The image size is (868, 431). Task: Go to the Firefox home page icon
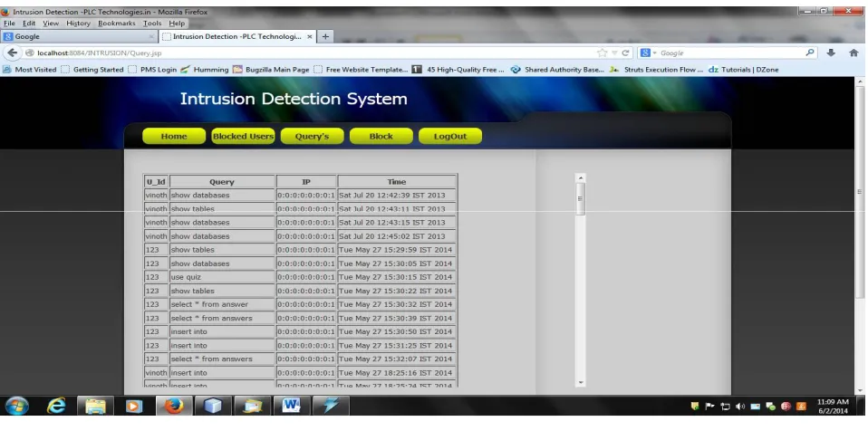coord(854,53)
